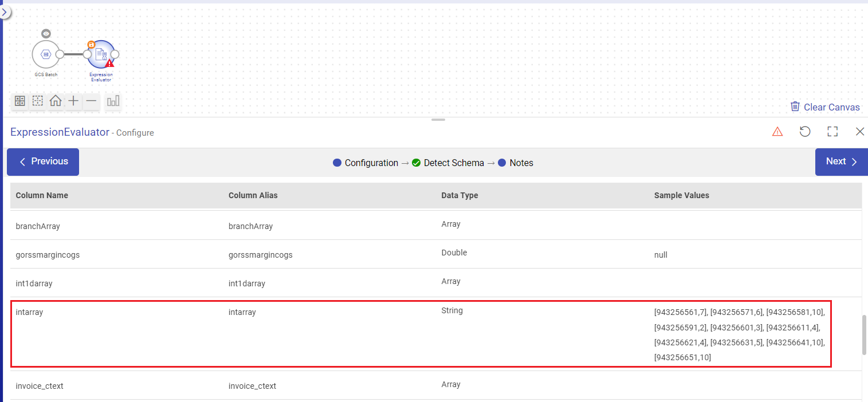
Task: Zoom out on canvas with minus icon
Action: (x=91, y=101)
